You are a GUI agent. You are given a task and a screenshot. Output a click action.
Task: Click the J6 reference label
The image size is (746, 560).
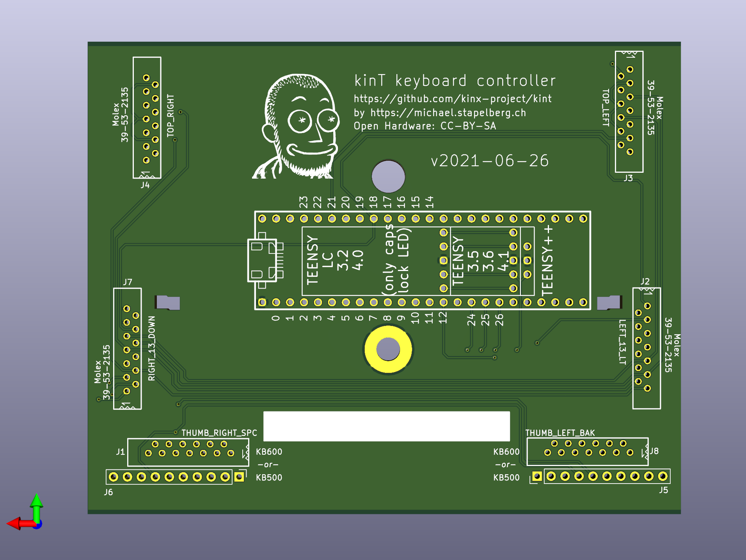pos(108,492)
